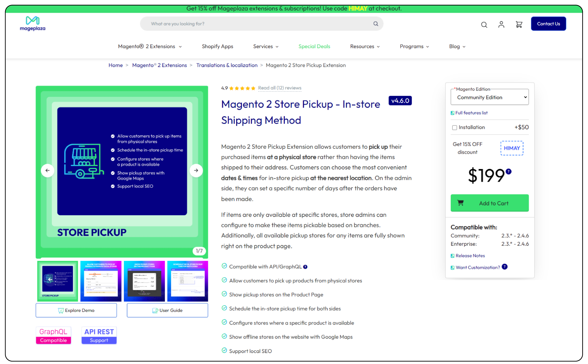The image size is (588, 364).
Task: Click the price info question mark icon
Action: point(508,171)
